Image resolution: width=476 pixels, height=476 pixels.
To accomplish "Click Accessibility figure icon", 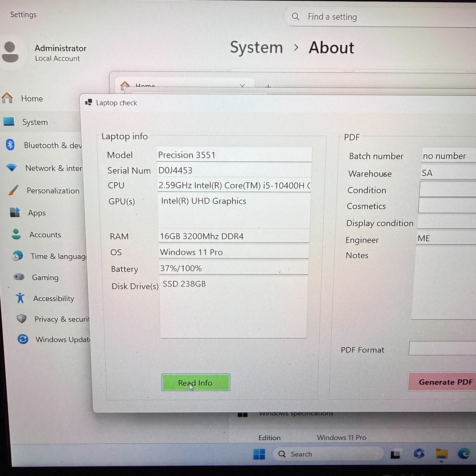I will [20, 297].
